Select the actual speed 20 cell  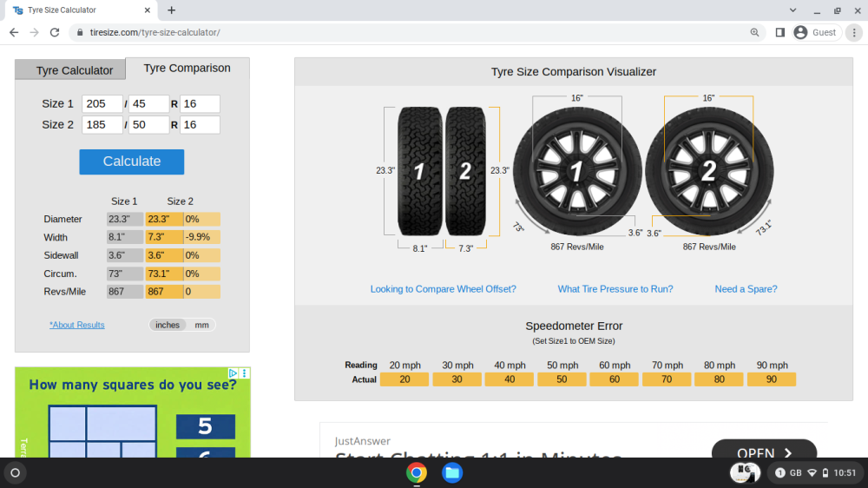click(404, 379)
